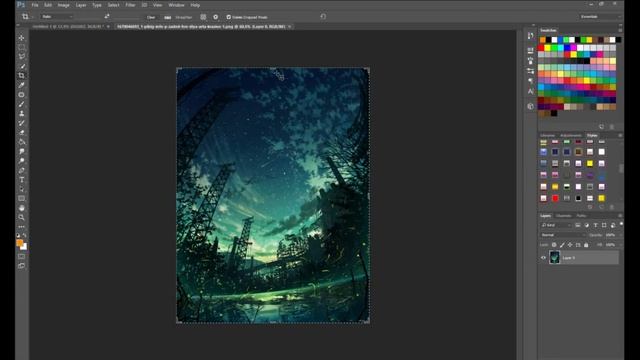The image size is (640, 360).
Task: Switch to the Channels tab
Action: click(564, 216)
